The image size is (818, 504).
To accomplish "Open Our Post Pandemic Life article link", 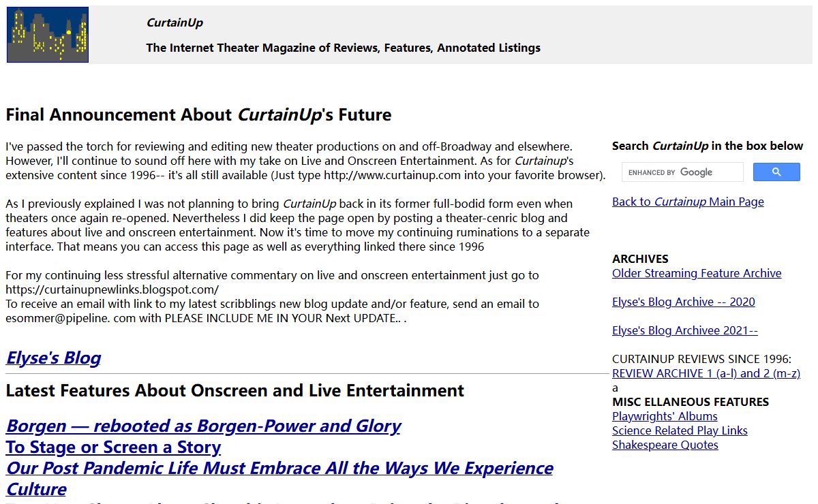I will (x=279, y=478).
